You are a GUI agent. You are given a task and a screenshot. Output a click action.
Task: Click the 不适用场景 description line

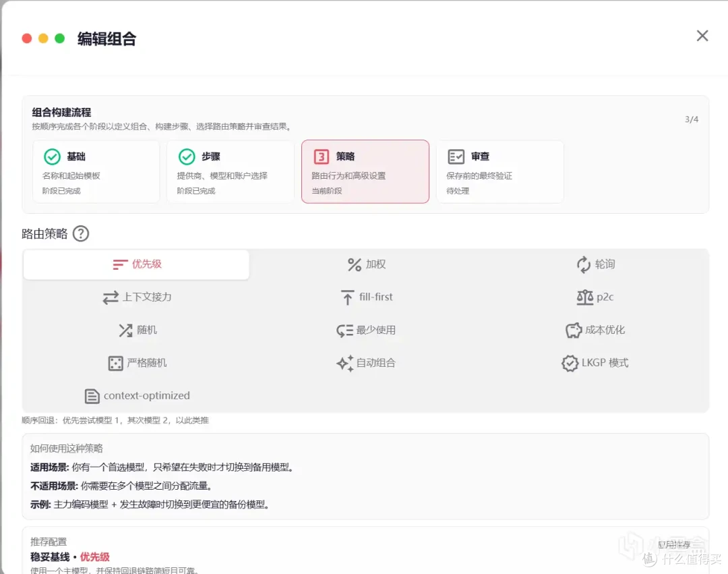(122, 486)
